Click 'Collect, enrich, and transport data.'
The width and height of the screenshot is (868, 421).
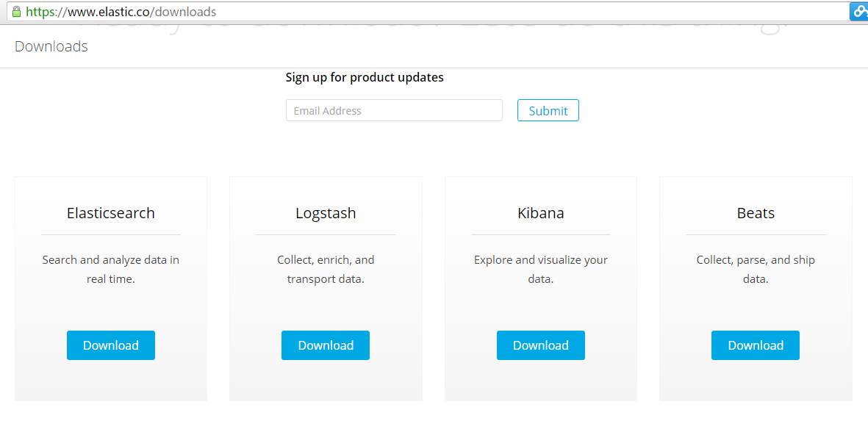(326, 270)
